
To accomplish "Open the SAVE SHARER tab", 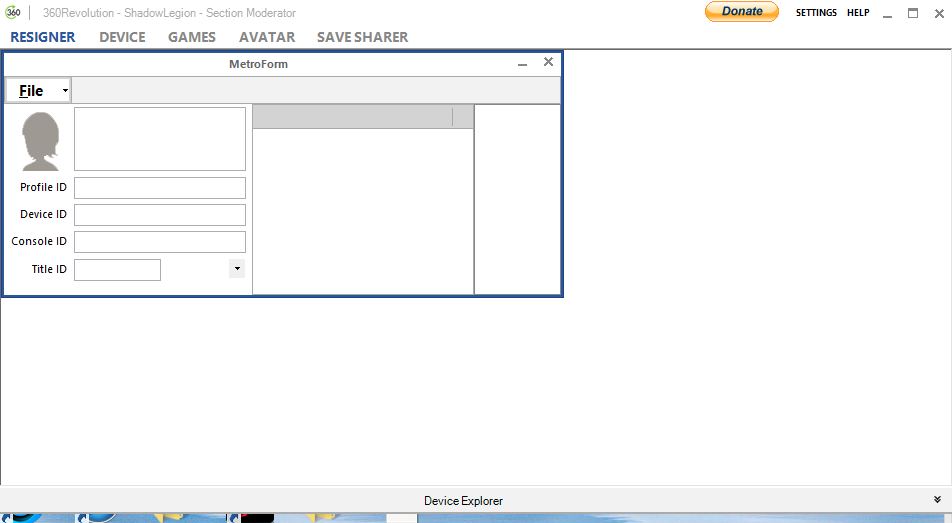I will coord(362,37).
